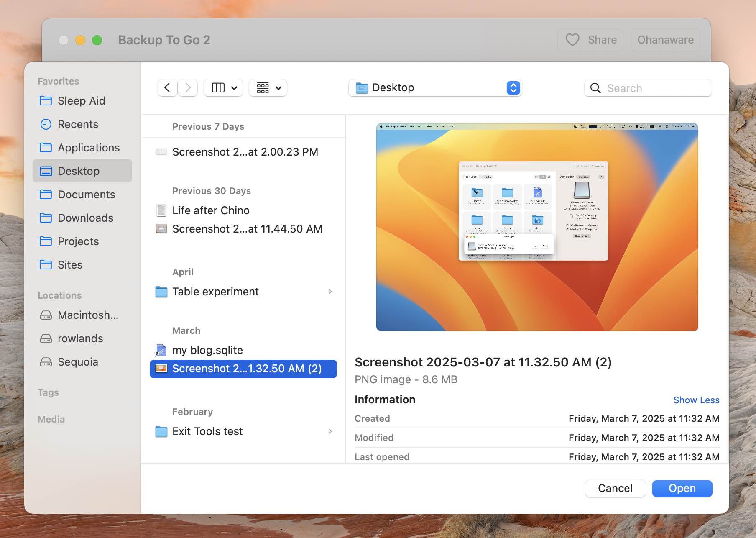
Task: Click the PNG image - 8.6 MB text
Action: click(406, 379)
